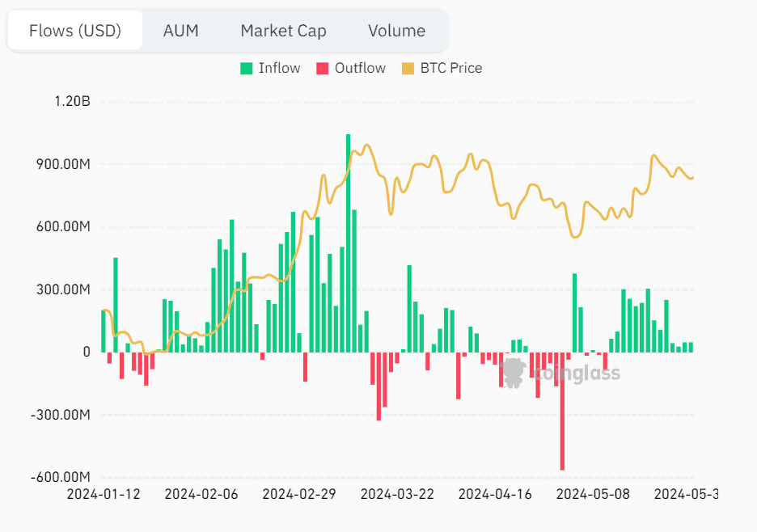
Task: Click the 1.20B y-axis label
Action: tap(73, 102)
